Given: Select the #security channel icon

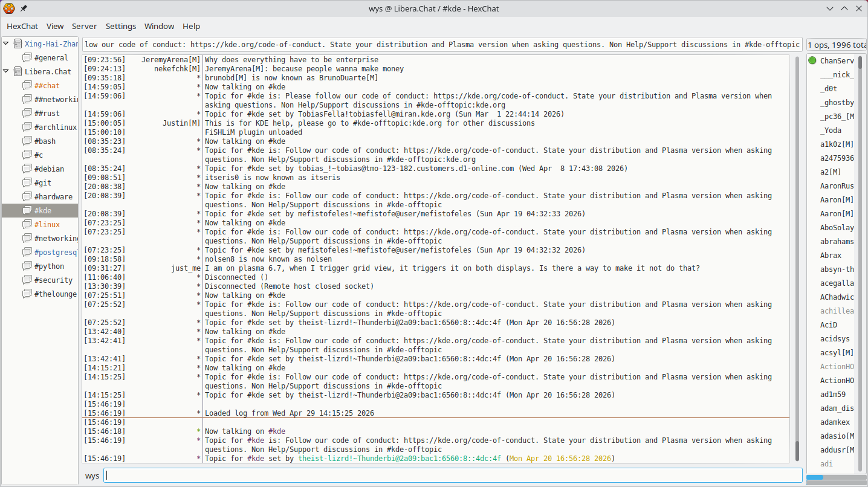Looking at the screenshot, I should pos(27,280).
